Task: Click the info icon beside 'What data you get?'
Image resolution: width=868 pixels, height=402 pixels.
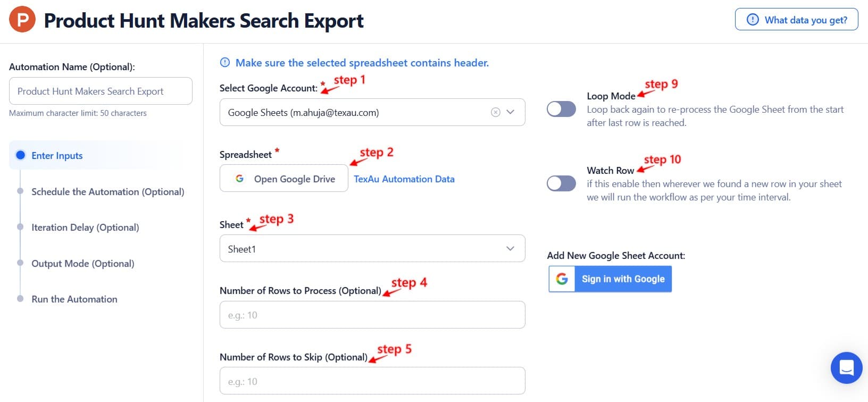Action: point(753,19)
